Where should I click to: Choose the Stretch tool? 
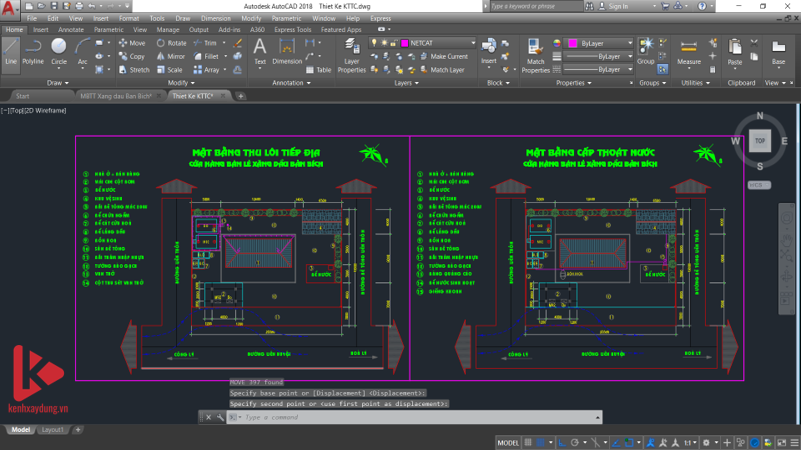click(x=133, y=70)
